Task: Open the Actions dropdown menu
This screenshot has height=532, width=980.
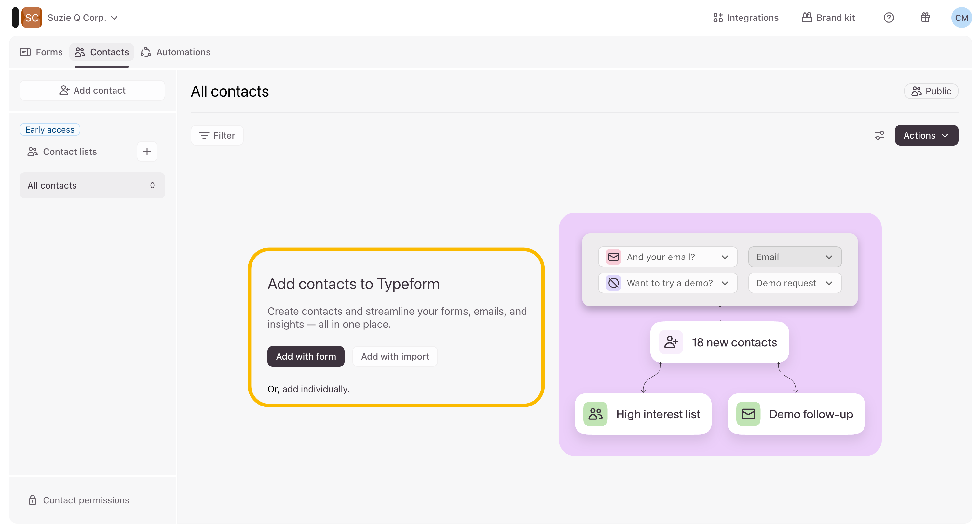Action: coord(926,135)
